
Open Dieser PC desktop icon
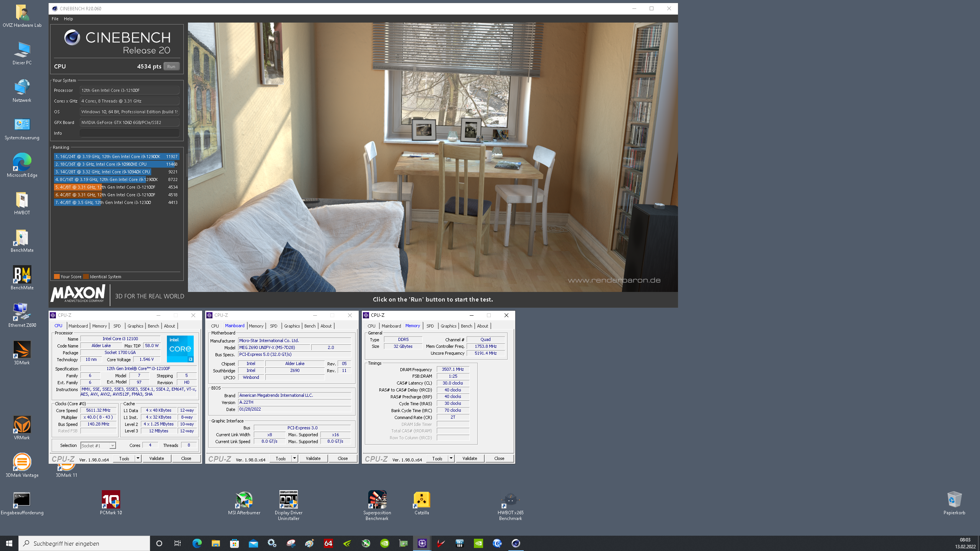tap(22, 54)
